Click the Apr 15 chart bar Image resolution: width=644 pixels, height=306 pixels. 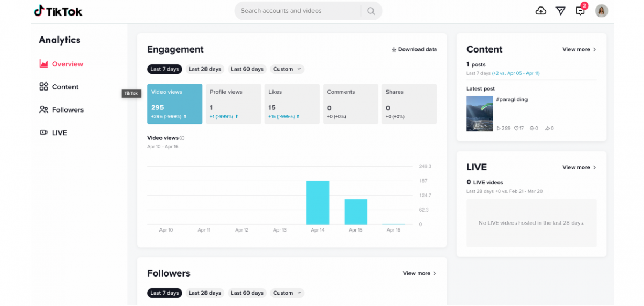355,212
